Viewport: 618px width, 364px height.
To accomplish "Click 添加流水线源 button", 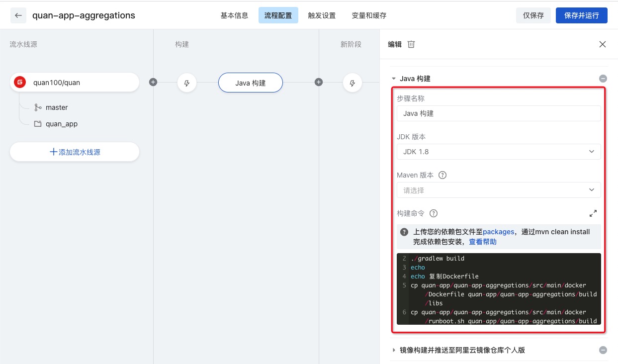I will pos(75,152).
